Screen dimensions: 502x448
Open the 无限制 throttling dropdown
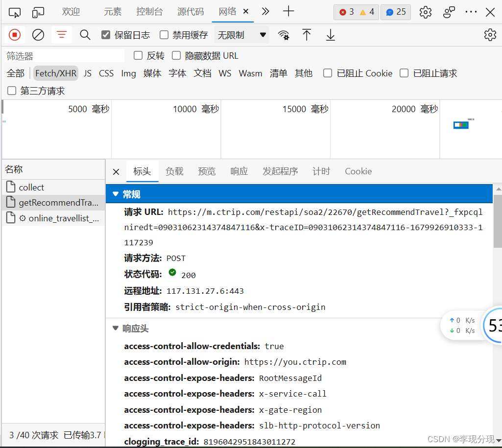click(241, 35)
